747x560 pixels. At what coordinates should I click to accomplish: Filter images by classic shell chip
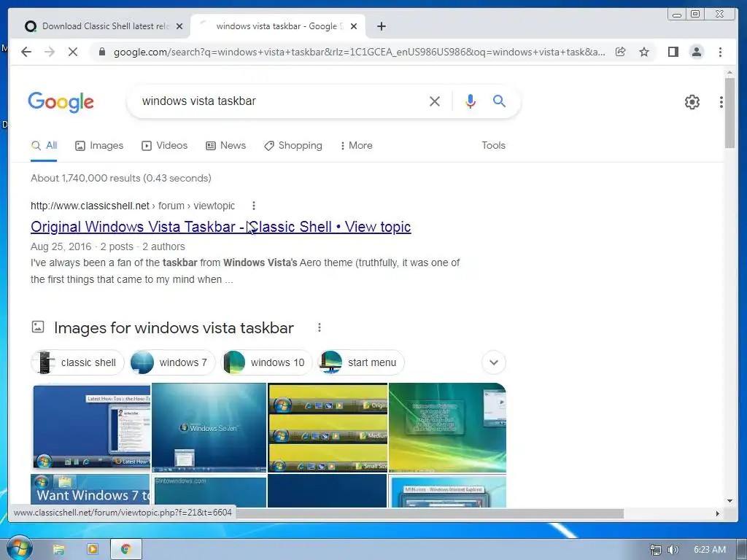tap(77, 362)
